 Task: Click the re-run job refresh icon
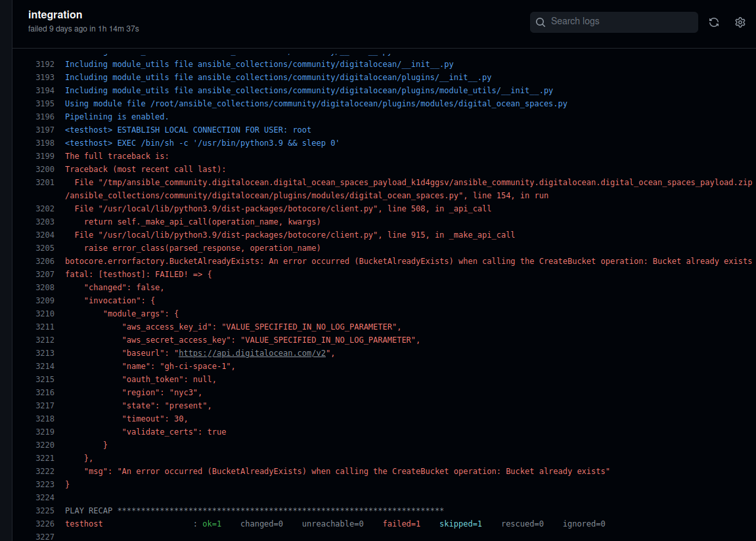coord(714,22)
